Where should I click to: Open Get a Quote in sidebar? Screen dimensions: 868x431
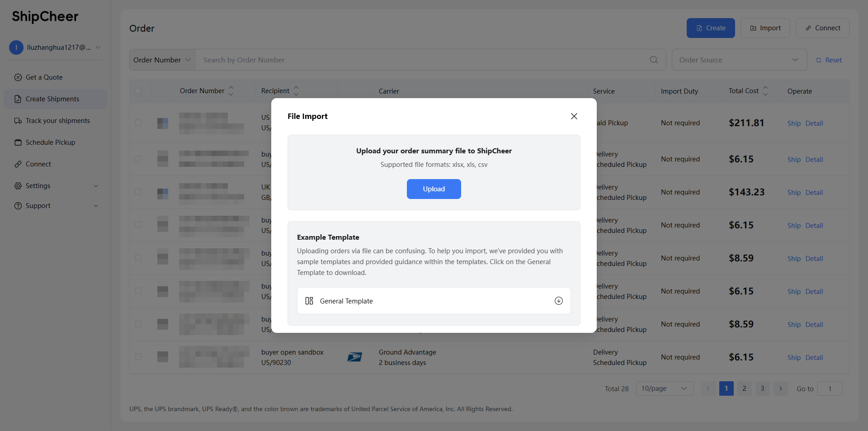pos(44,77)
